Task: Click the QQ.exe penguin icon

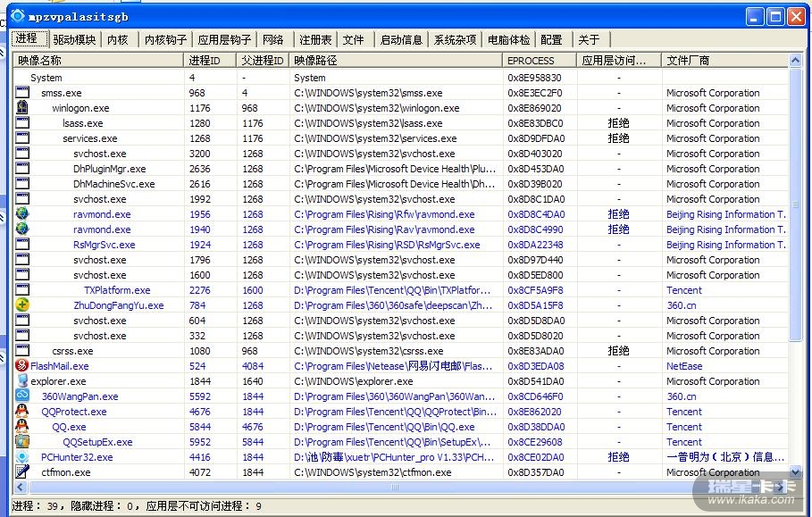Action: click(x=22, y=426)
